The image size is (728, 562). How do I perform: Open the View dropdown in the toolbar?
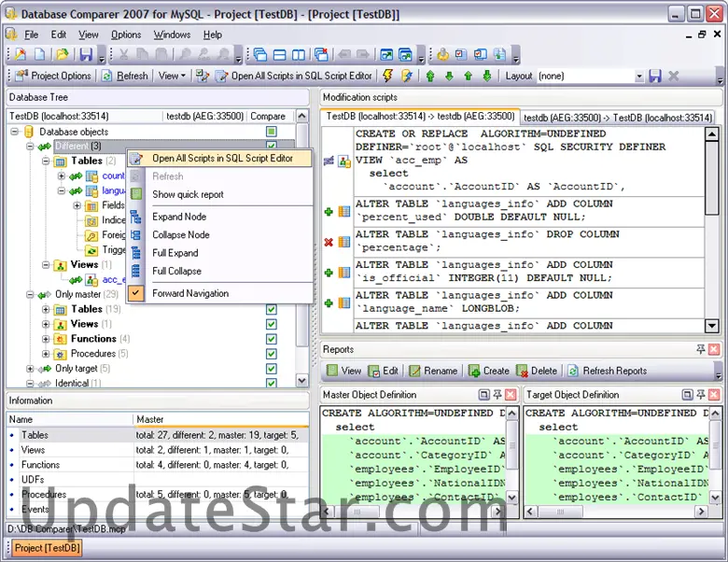[172, 76]
